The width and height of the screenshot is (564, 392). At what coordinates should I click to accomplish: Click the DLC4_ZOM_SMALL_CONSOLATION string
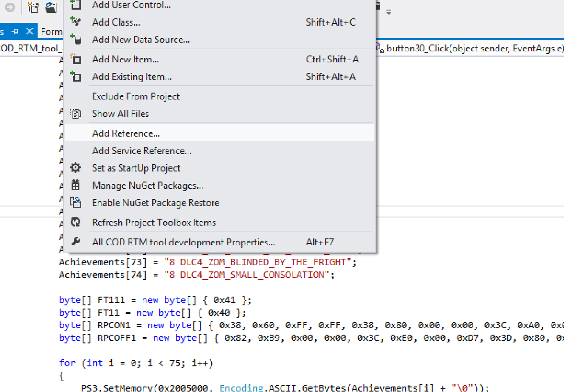coord(247,275)
